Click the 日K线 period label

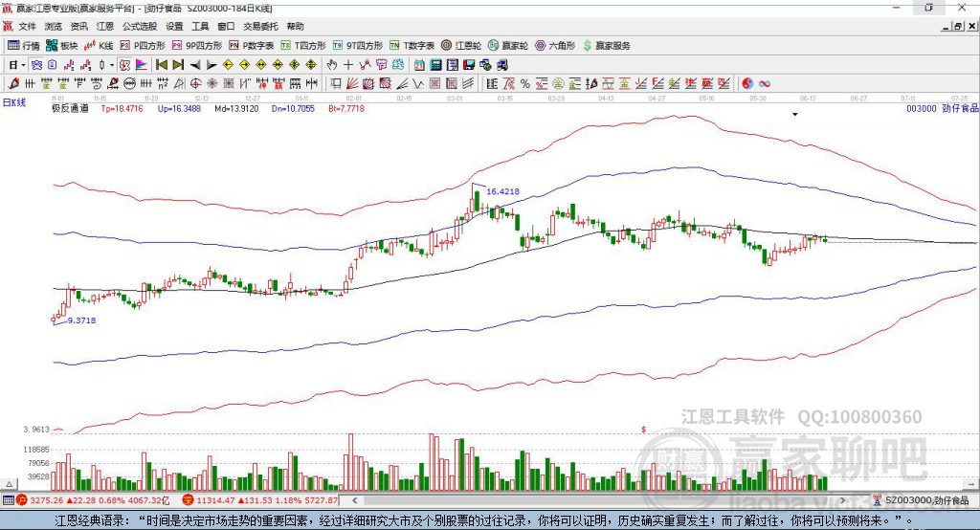14,102
